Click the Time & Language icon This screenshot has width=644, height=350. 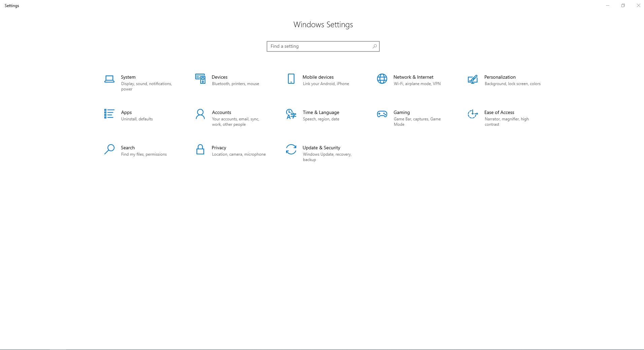291,114
